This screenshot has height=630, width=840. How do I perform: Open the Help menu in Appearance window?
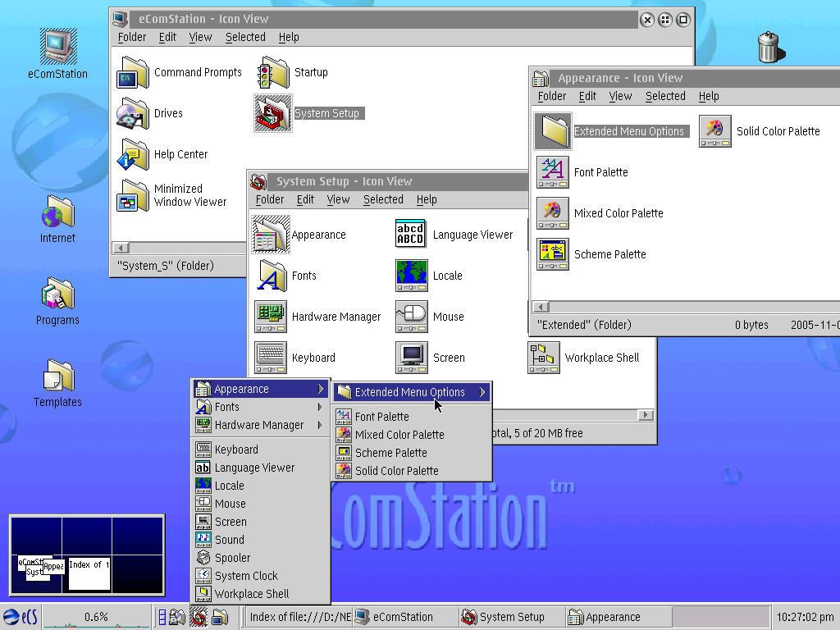[709, 96]
